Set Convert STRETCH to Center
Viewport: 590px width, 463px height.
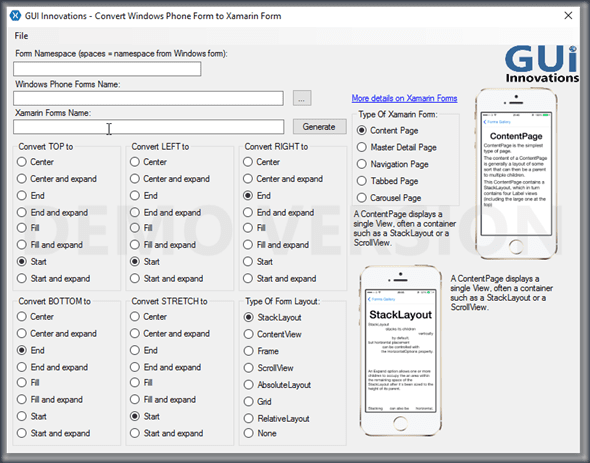tap(148, 317)
